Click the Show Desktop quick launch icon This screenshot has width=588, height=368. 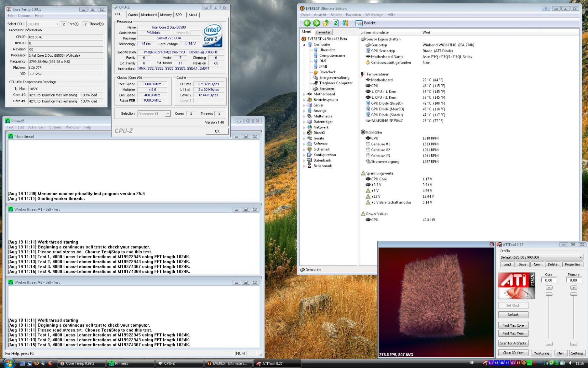(x=22, y=363)
